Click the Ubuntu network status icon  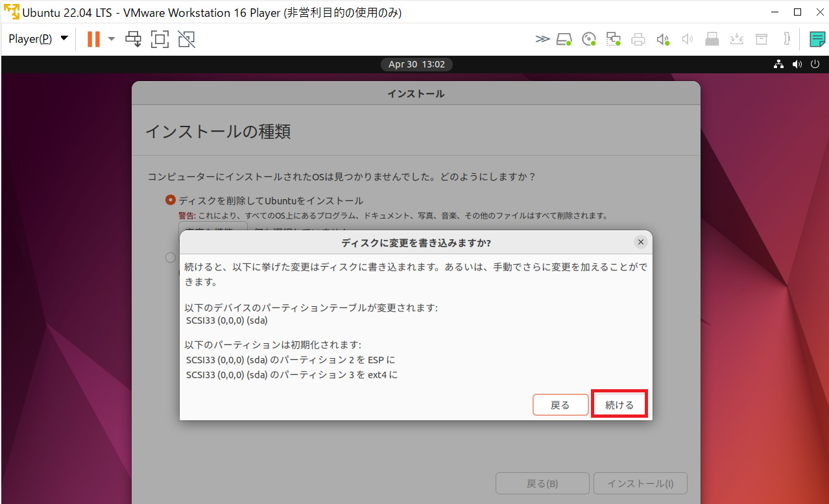point(779,64)
